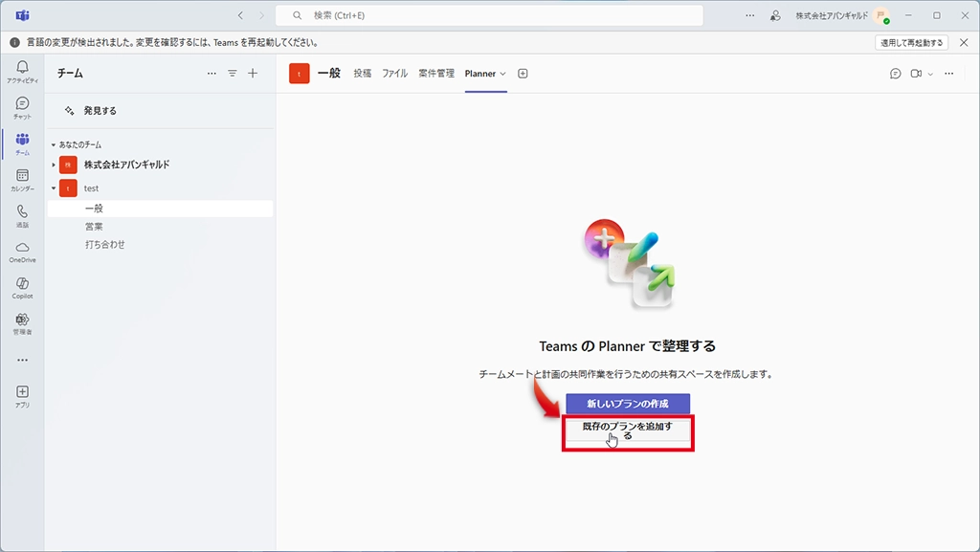Collapse the あなたのチーム section
Screen dimensions: 980x552
pyautogui.click(x=54, y=144)
